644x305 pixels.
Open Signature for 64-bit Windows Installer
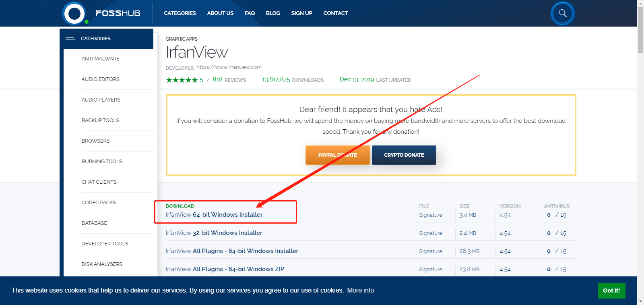(431, 215)
